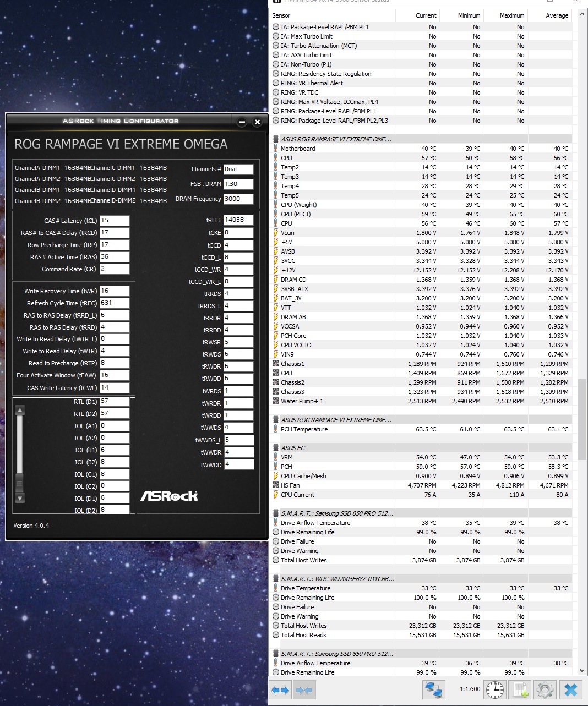Screen dimensions: 588x706
Task: Select the CPU (PECI) temperature row
Action: pos(421,214)
